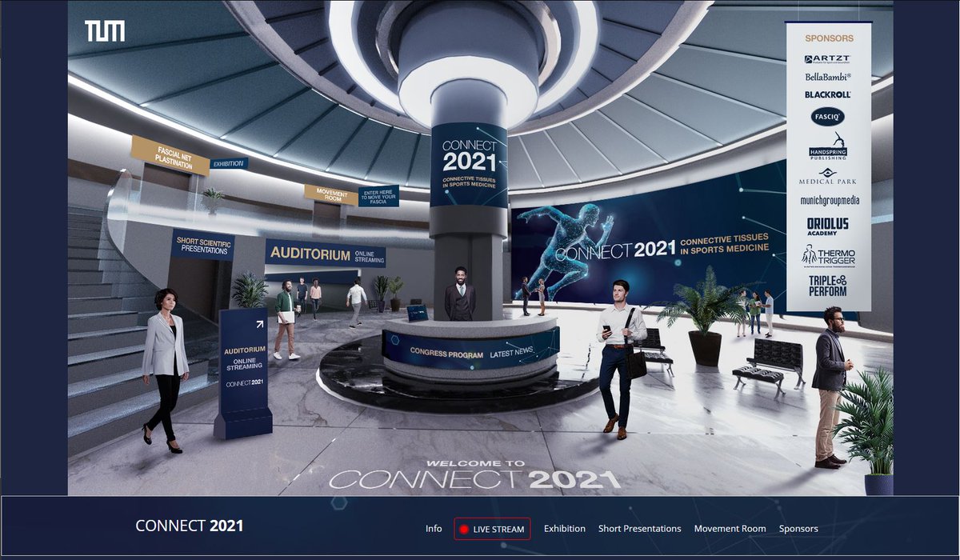The image size is (960, 560).
Task: Open the Info page
Action: click(433, 528)
